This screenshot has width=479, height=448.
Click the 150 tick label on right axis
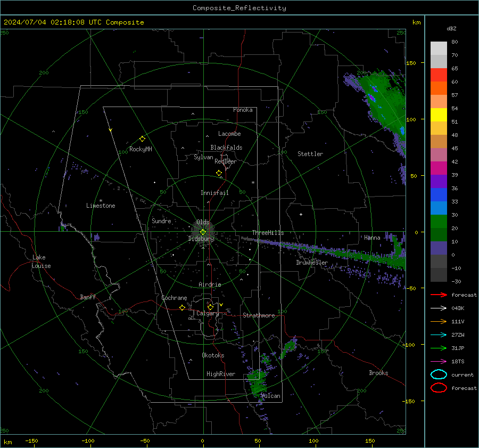tap(411, 63)
